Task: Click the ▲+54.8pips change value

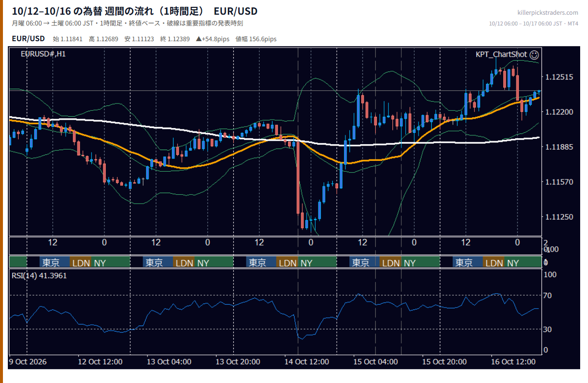Action: [213, 39]
